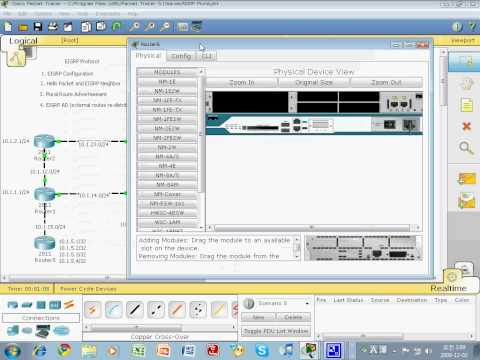This screenshot has height=360, width=480.
Task: Click the green Undo arrow icon
Action: tap(116, 27)
